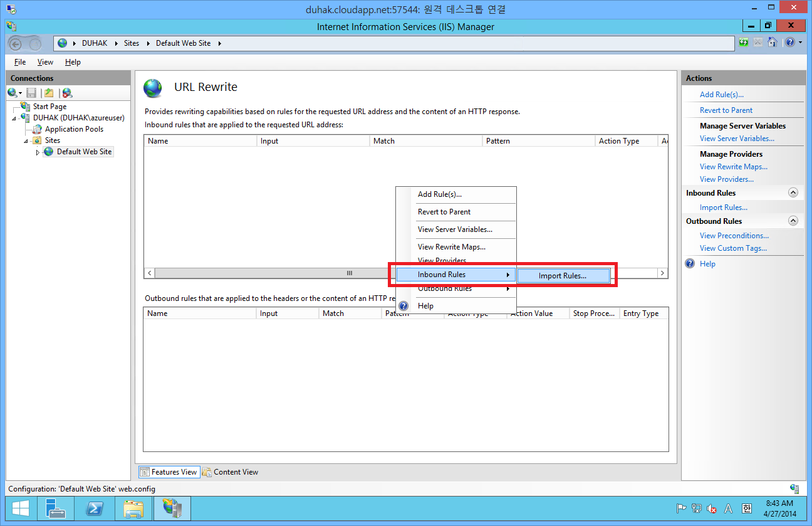Click the grayed Stop icon in toolbar
The height and width of the screenshot is (526, 812).
(x=758, y=43)
